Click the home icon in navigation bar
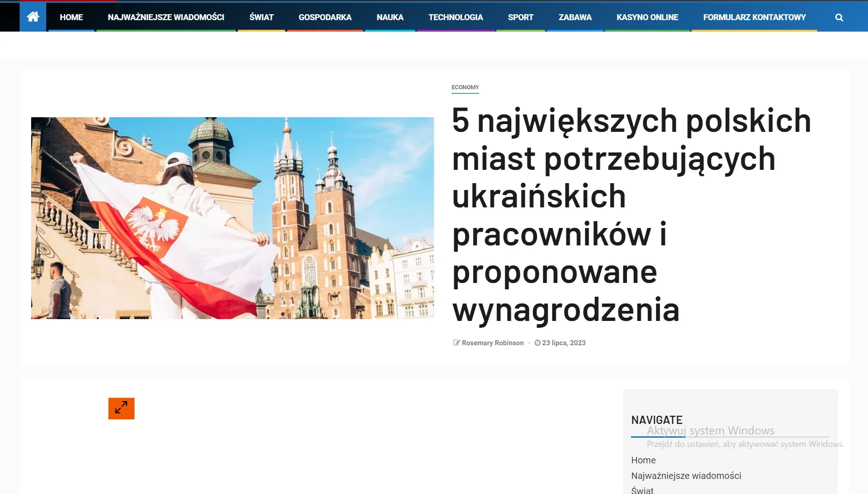 pyautogui.click(x=33, y=17)
